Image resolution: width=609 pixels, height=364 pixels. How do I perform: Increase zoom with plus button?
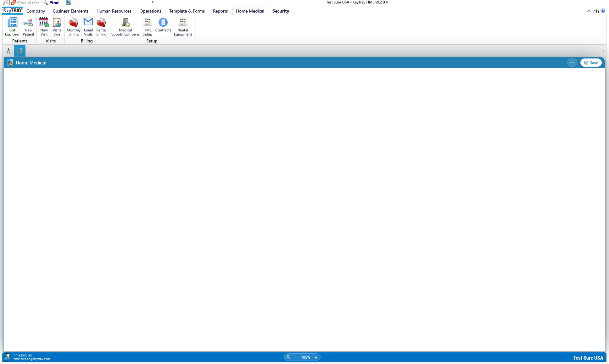pos(316,357)
